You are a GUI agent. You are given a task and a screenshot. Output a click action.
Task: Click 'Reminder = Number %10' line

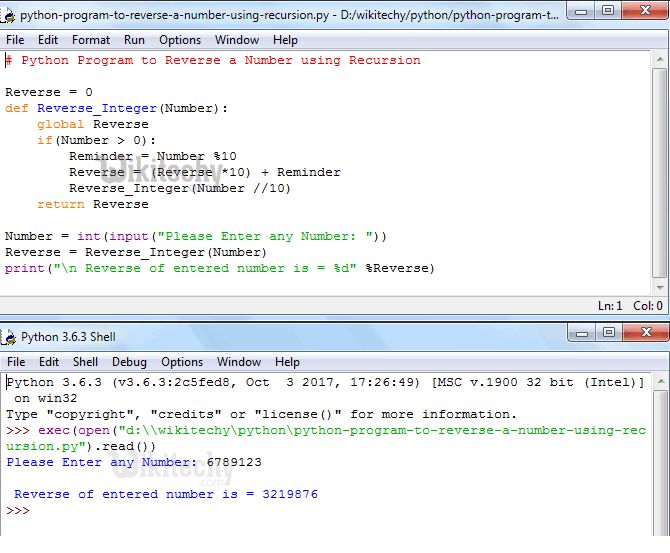pos(153,156)
